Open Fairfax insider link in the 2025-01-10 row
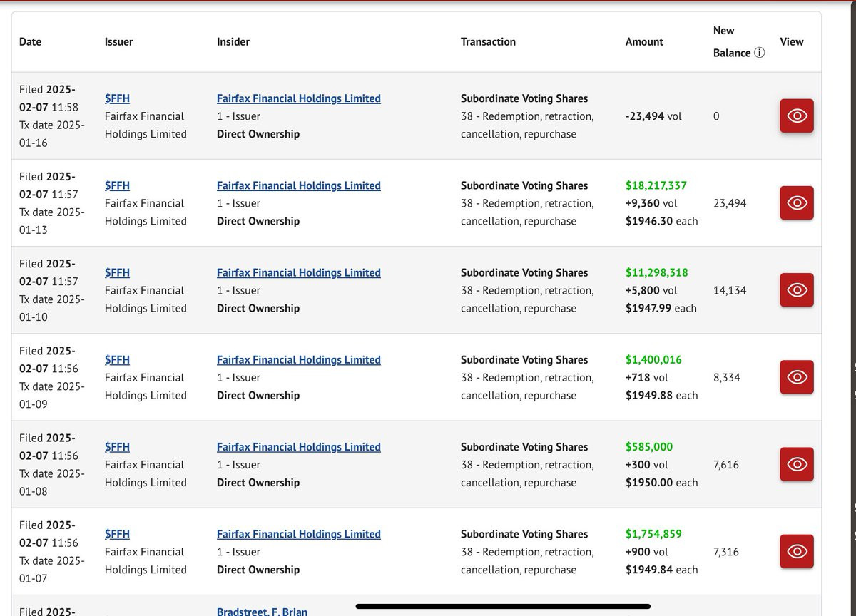Viewport: 856px width, 616px height. tap(299, 272)
